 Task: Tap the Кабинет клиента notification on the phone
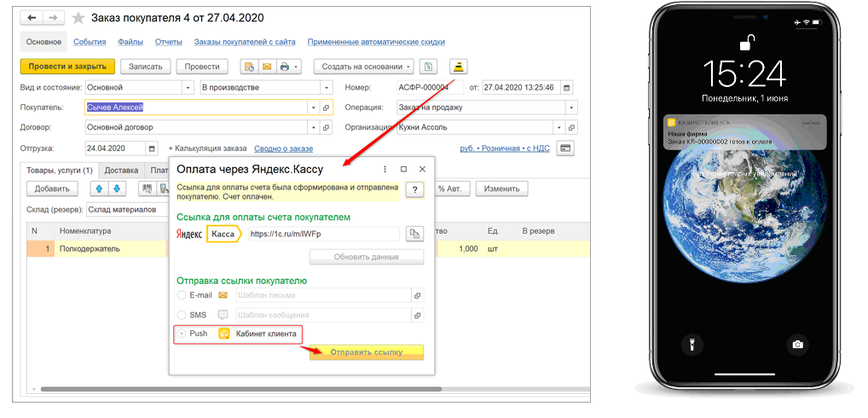point(744,131)
